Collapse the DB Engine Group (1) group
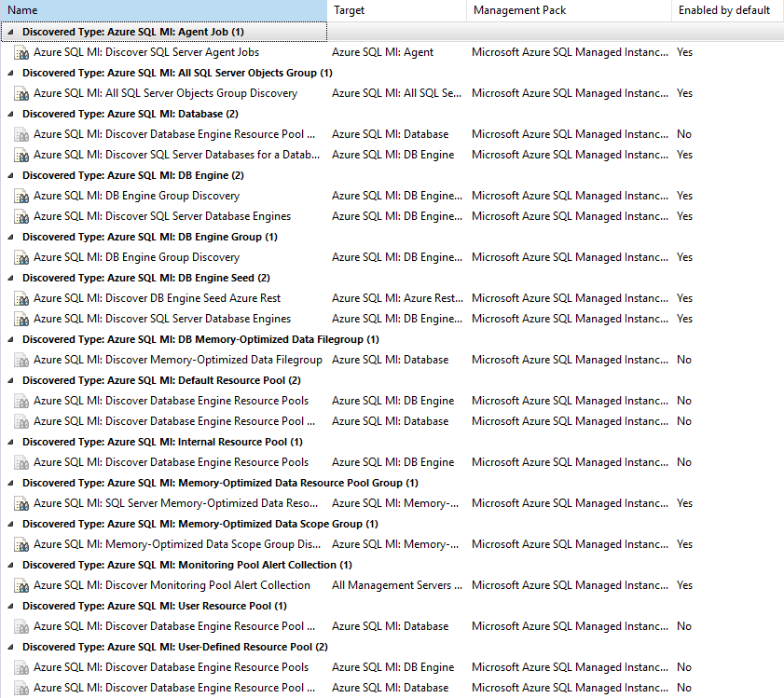This screenshot has height=698, width=784. pyautogui.click(x=10, y=237)
